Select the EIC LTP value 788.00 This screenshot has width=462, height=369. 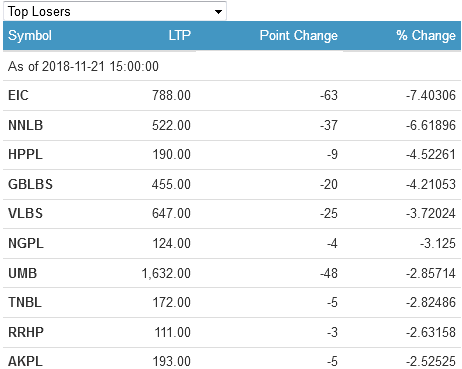point(171,95)
